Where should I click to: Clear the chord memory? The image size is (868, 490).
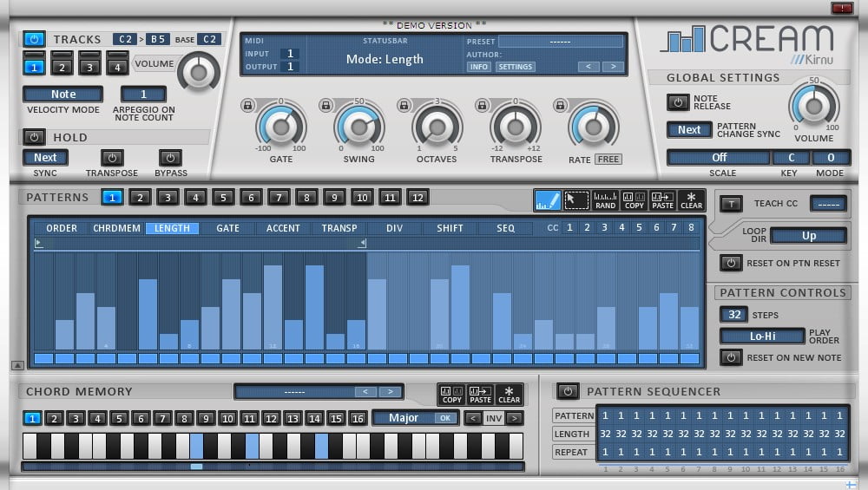(509, 395)
